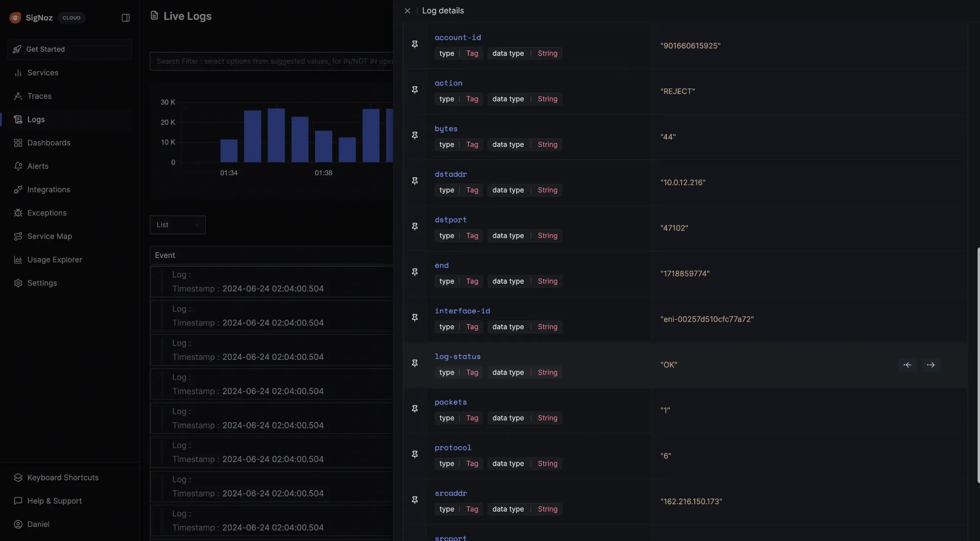
Task: Click the protocol field name
Action: coord(453,447)
